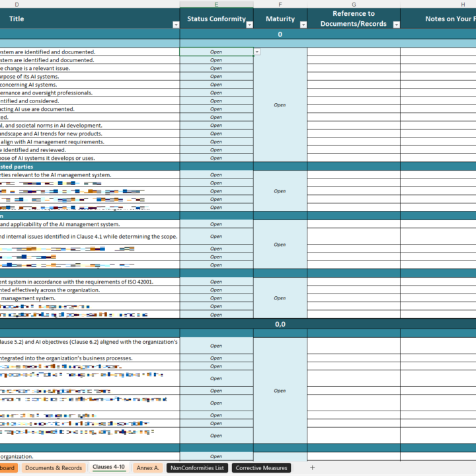Select column G header
Viewport: 476px width, 476px height.
click(354, 4)
